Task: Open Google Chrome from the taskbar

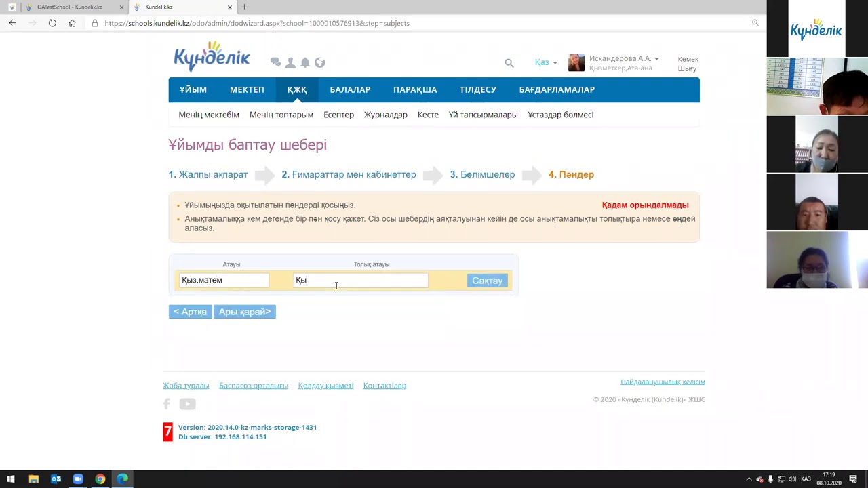Action: click(100, 479)
